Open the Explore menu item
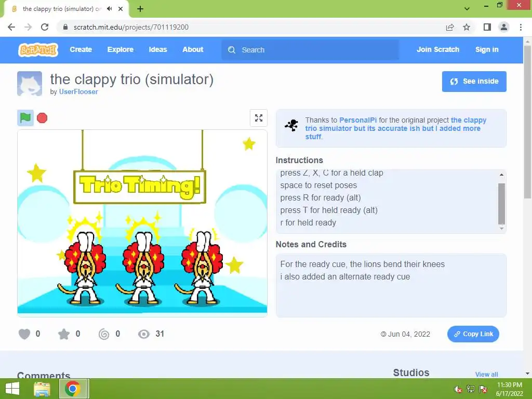The width and height of the screenshot is (532, 399). 121,49
